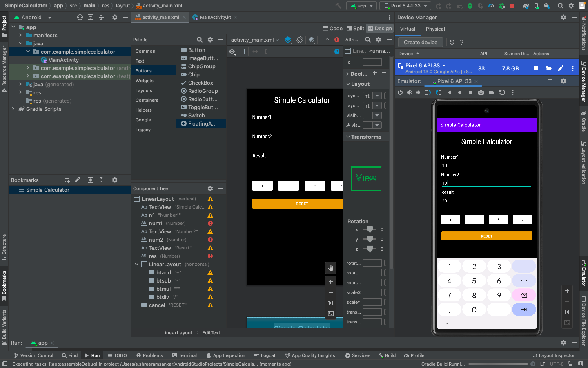Stop the Pixel 6 API 33 emulator in Device Manager
588x368 pixels.
(536, 68)
